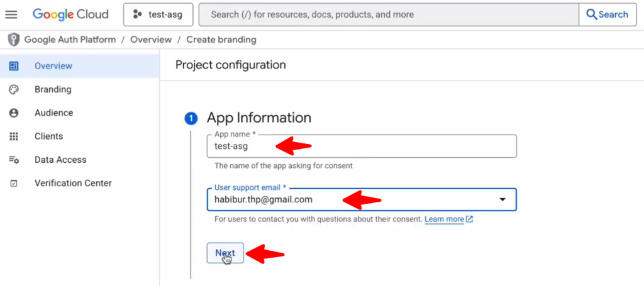
Task: Click the Google Auth Platform shield icon
Action: tap(13, 40)
